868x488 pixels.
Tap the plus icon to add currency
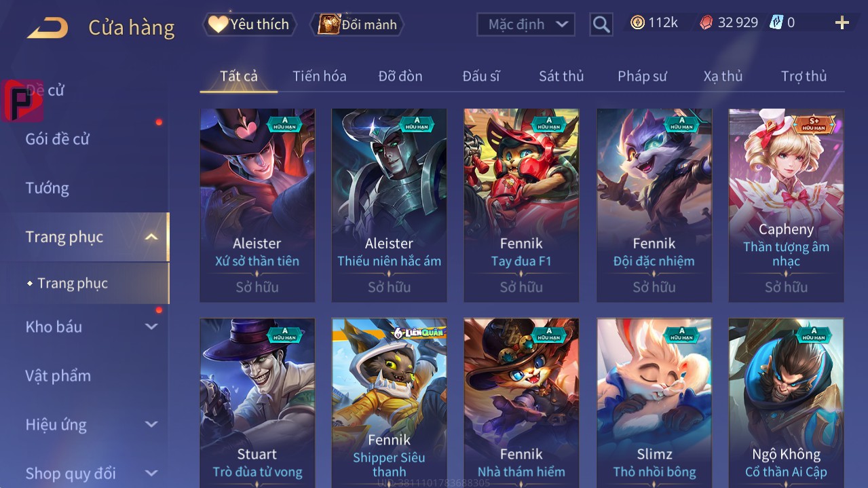click(x=842, y=23)
